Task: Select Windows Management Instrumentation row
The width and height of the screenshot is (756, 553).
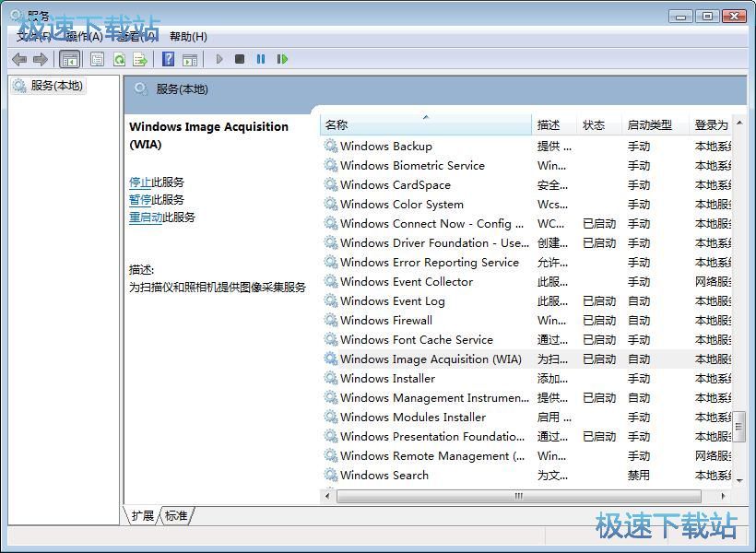Action: (x=526, y=398)
